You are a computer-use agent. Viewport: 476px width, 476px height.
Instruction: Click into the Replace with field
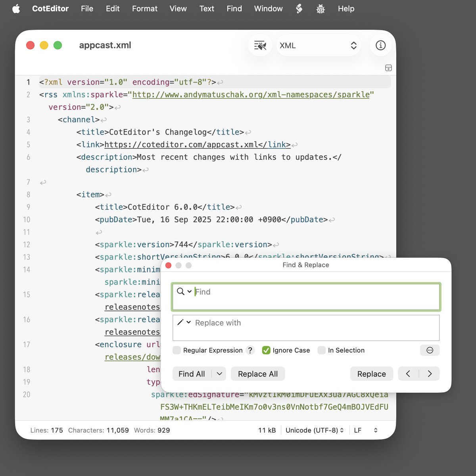pyautogui.click(x=306, y=328)
